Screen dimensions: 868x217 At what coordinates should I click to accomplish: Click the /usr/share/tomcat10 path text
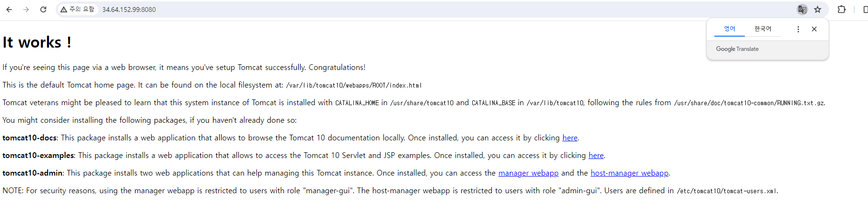point(422,103)
